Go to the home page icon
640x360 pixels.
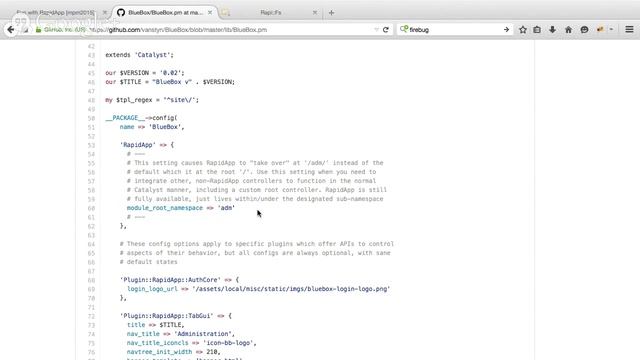click(x=568, y=29)
